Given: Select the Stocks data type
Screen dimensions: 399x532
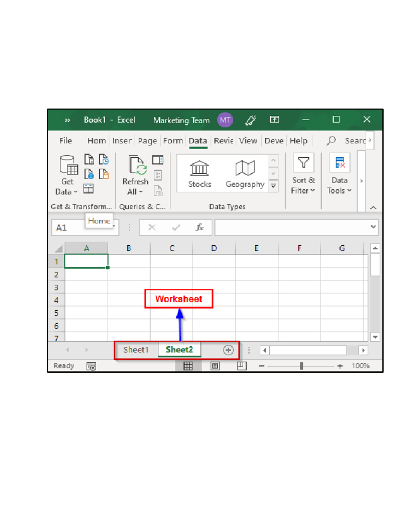Looking at the screenshot, I should 199,174.
